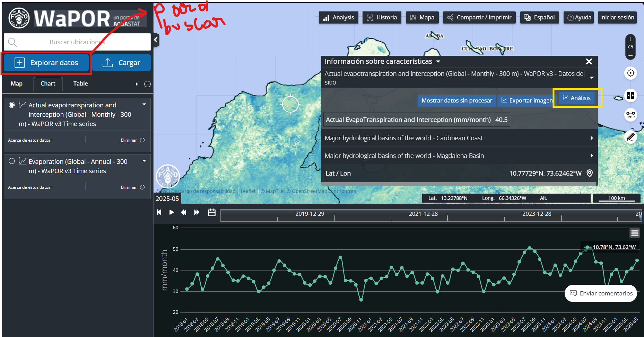Toggle the split-screen compare tool
The height and width of the screenshot is (337, 644).
630,95
